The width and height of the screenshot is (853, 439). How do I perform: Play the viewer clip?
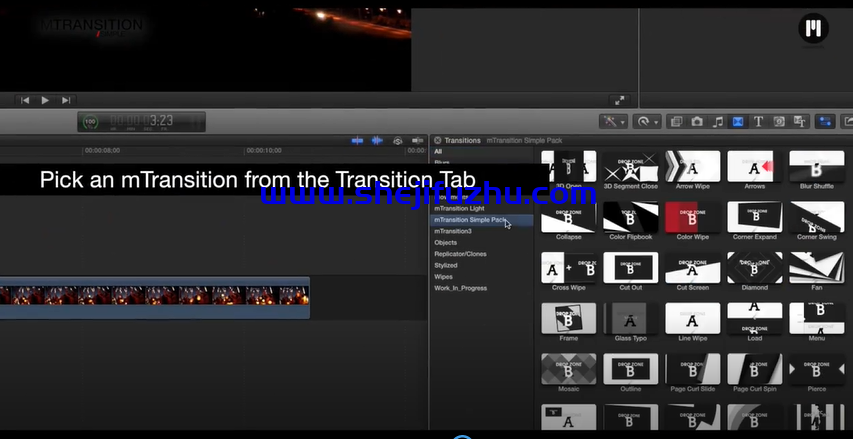click(45, 100)
